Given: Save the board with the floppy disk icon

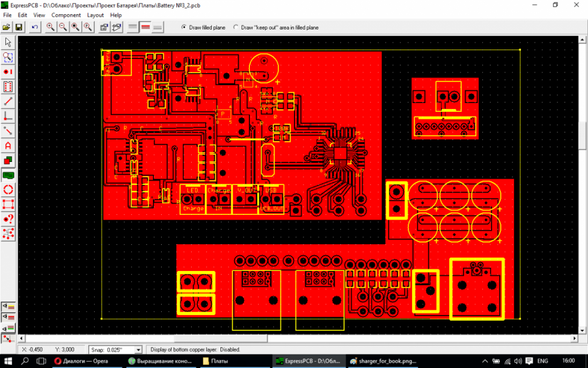Looking at the screenshot, I should pyautogui.click(x=19, y=28).
